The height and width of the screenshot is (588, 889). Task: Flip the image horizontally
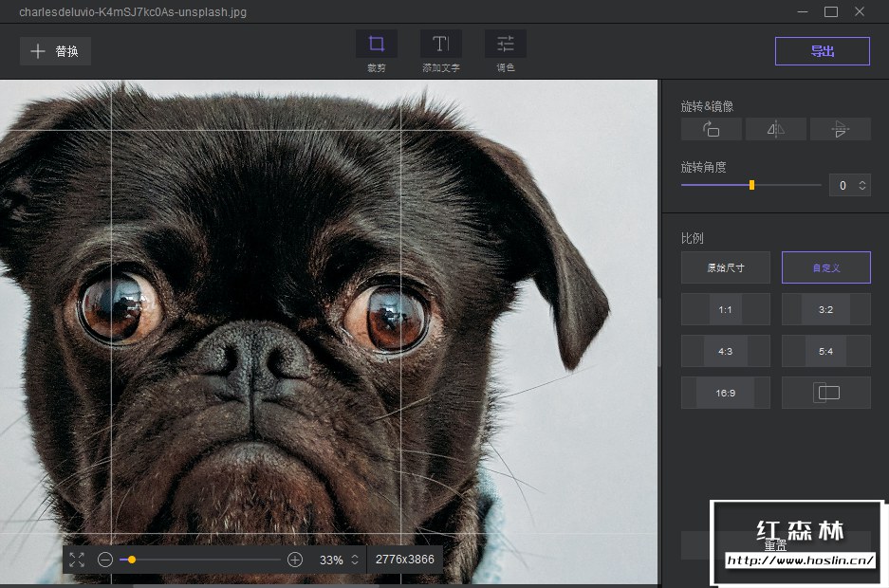775,129
